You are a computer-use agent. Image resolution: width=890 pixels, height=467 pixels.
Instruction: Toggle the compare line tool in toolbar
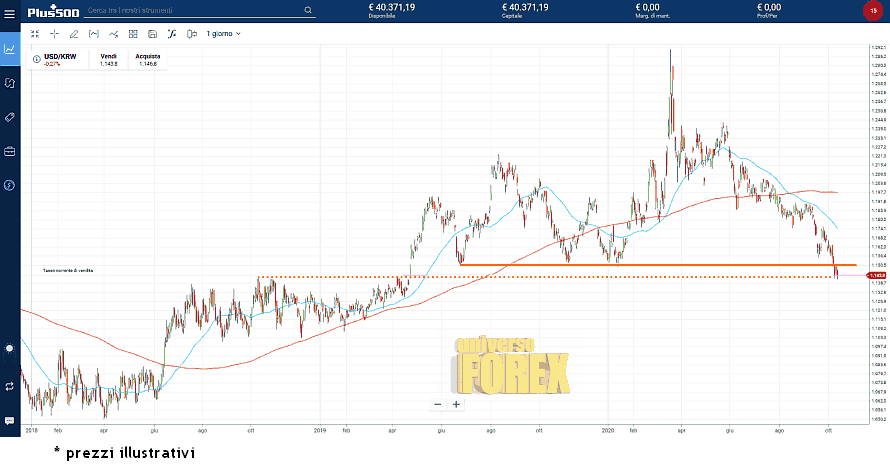click(x=113, y=34)
